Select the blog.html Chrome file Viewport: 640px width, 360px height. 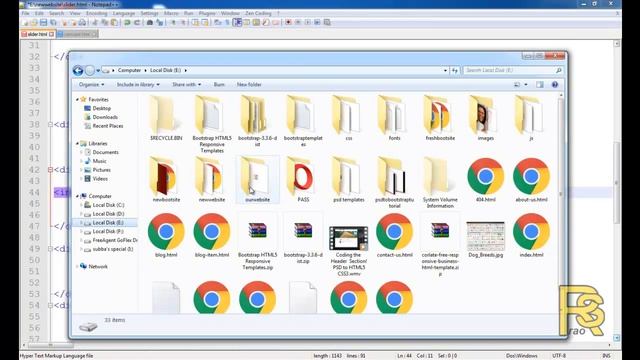(x=166, y=235)
